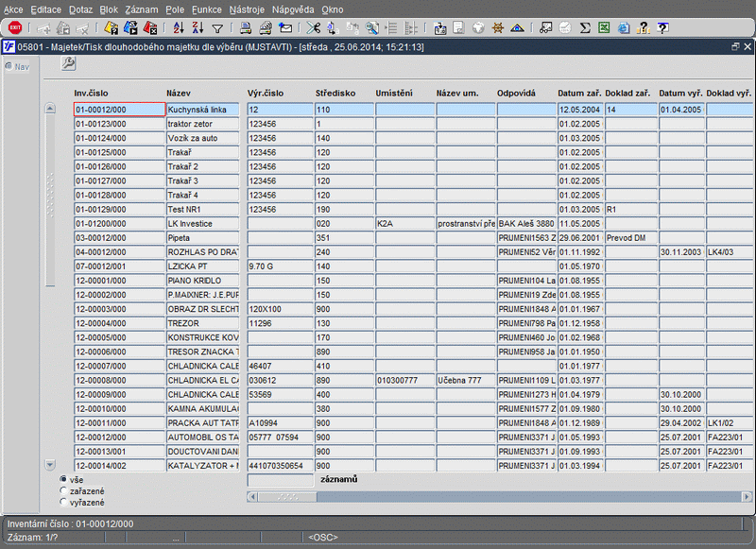Screen dimensions: 756x549
Task: Click the magnifier preview icon
Action: [371, 28]
